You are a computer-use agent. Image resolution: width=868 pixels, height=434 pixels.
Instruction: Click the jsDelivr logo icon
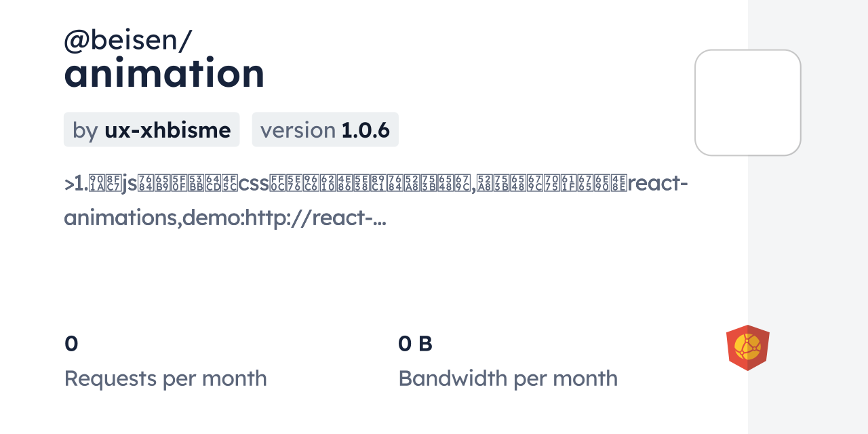(x=747, y=347)
